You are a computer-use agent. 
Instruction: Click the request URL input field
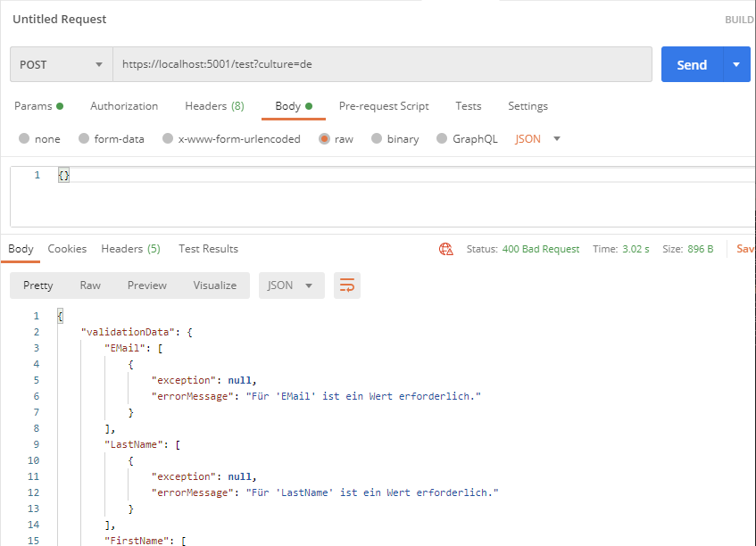[382, 64]
